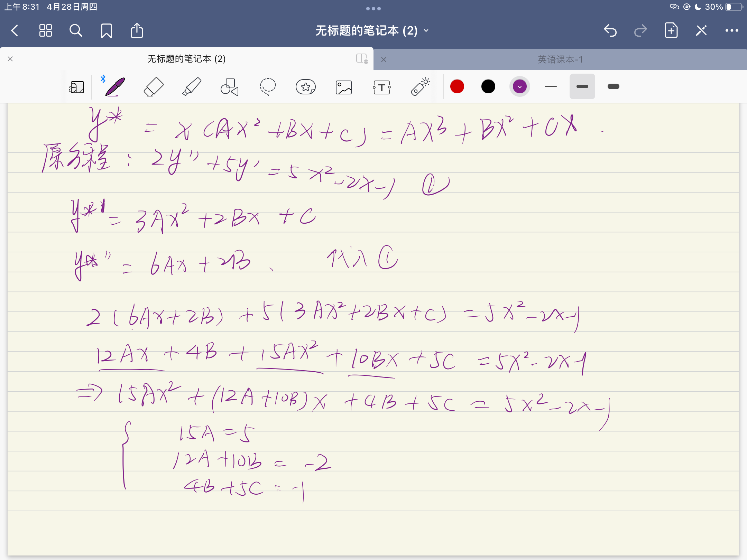The image size is (747, 560).
Task: Select the laser pointer tool
Action: [420, 87]
